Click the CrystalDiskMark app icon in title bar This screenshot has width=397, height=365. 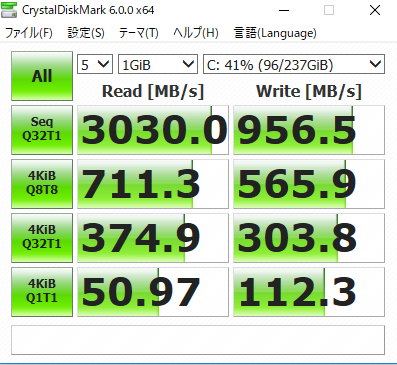(9, 10)
